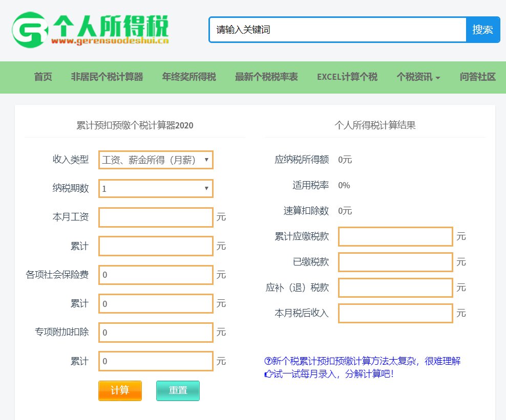The width and height of the screenshot is (506, 420).
Task: Open 年终奖所得税 in the navigation bar
Action: 189,77
